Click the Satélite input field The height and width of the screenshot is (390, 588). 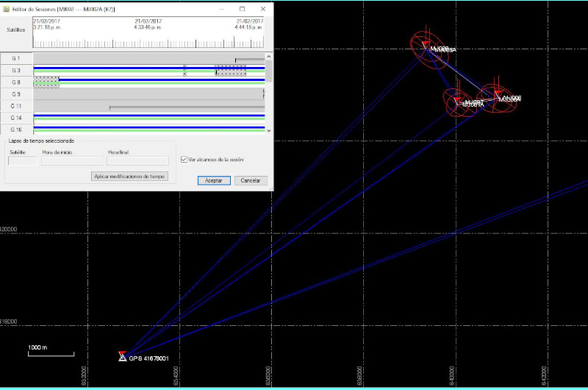(x=22, y=160)
